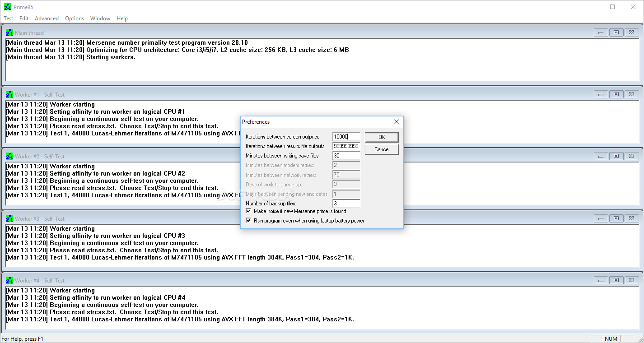This screenshot has width=644, height=343.
Task: Click the Worker #2 - Self-Test title
Action: pyautogui.click(x=40, y=157)
